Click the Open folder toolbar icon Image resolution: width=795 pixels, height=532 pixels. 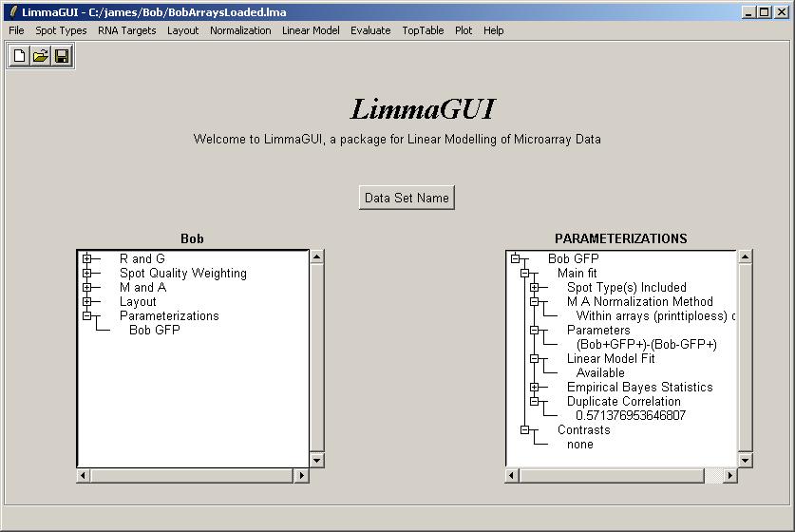click(x=41, y=56)
